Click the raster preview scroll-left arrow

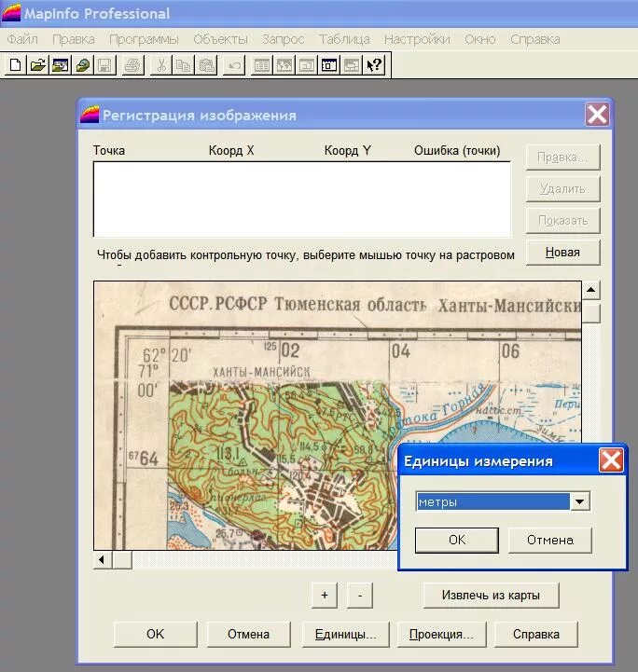[x=102, y=560]
